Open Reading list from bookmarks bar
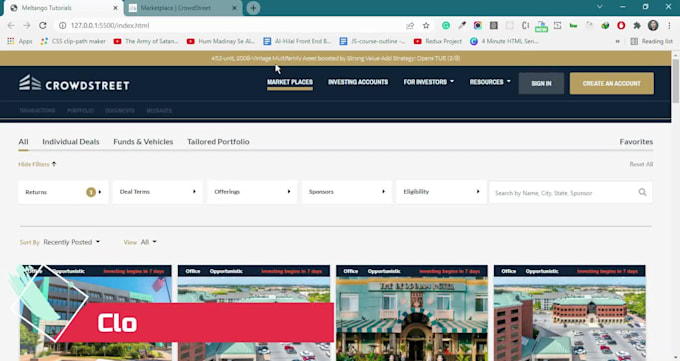 [x=651, y=41]
